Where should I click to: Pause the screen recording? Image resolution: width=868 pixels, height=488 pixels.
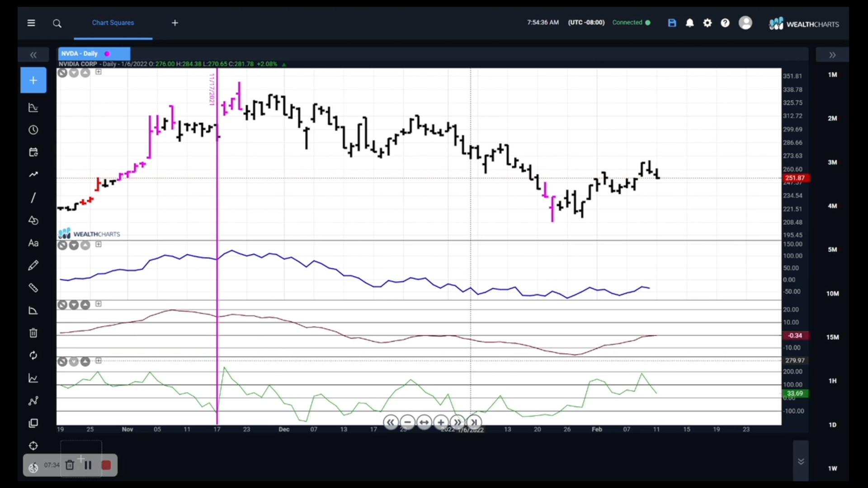pos(88,465)
